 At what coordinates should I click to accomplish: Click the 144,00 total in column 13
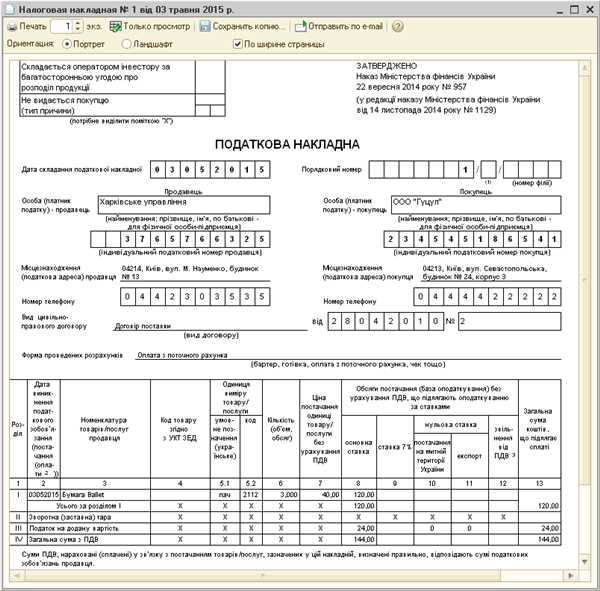tap(548, 539)
